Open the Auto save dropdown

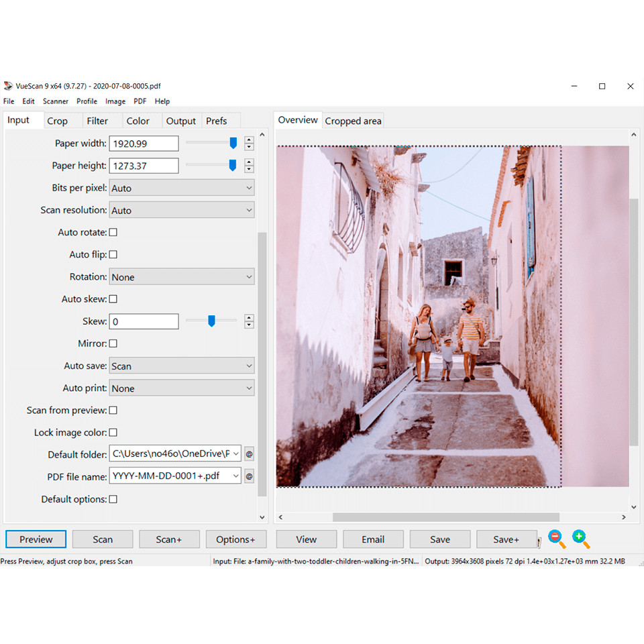point(182,366)
